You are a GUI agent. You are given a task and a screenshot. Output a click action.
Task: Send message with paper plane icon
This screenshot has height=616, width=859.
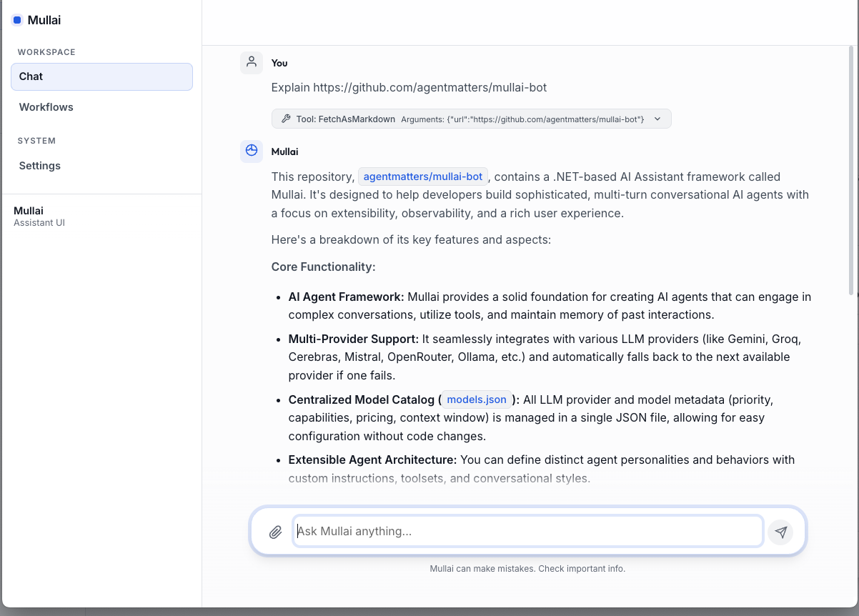coord(781,532)
